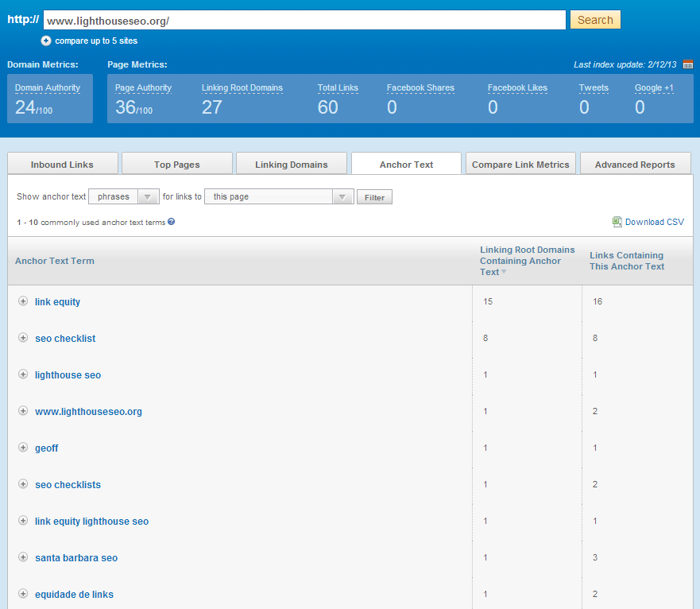Open the 'seo checklist' anchor term link
Screen dimensions: 700x609
pyautogui.click(x=65, y=338)
